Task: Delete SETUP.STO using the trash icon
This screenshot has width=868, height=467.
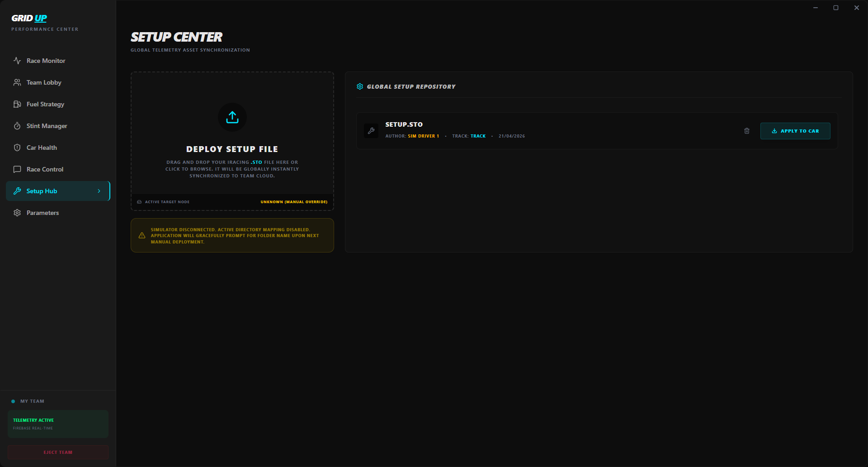Action: [746, 131]
